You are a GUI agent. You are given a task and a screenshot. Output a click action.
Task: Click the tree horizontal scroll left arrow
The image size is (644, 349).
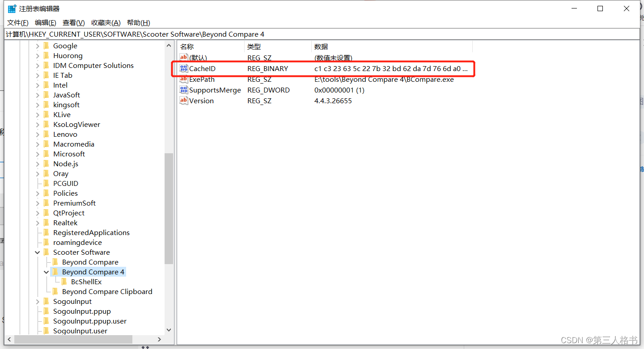click(10, 340)
